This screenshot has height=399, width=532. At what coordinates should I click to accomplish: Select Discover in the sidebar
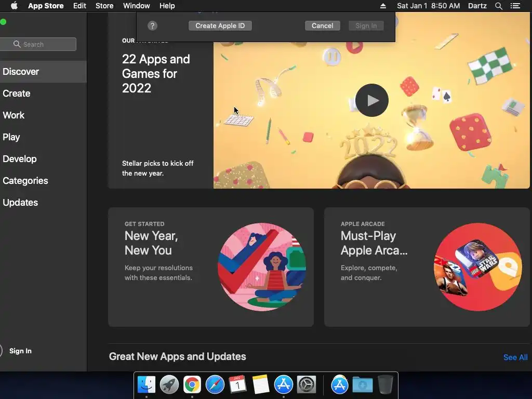click(x=43, y=72)
